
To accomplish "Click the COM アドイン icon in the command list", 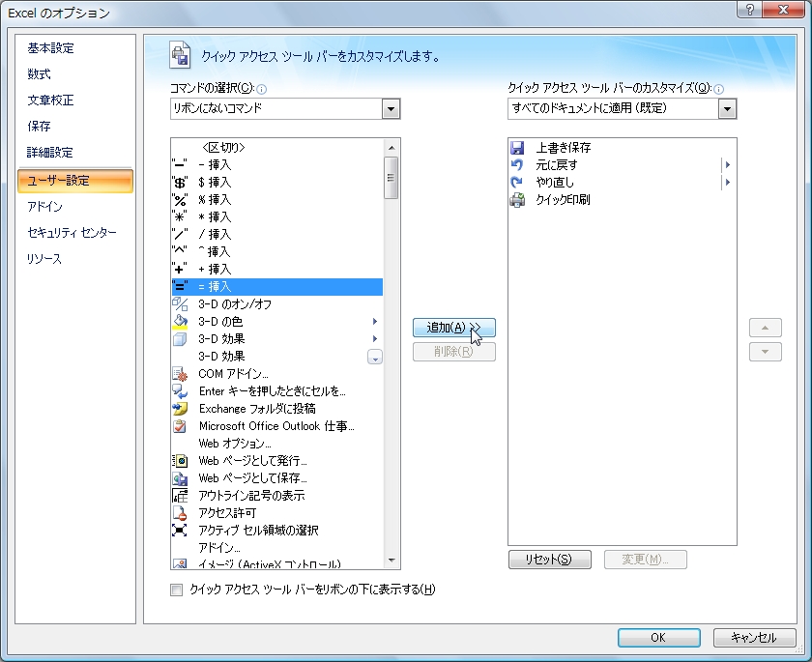I will pos(180,374).
